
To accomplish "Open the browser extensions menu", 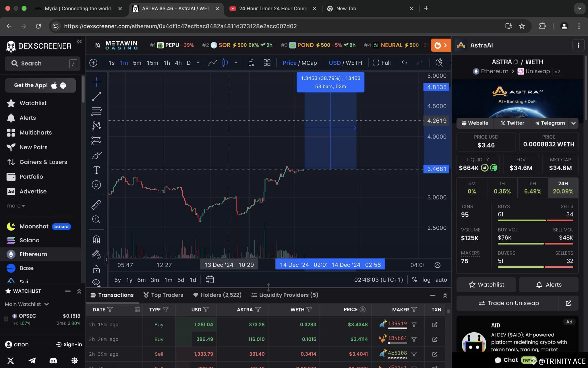I will point(542,26).
